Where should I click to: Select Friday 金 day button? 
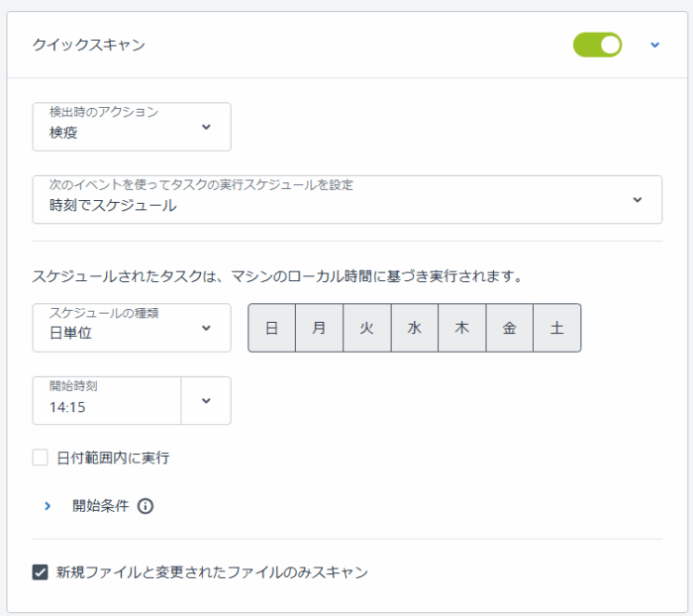pyautogui.click(x=509, y=328)
